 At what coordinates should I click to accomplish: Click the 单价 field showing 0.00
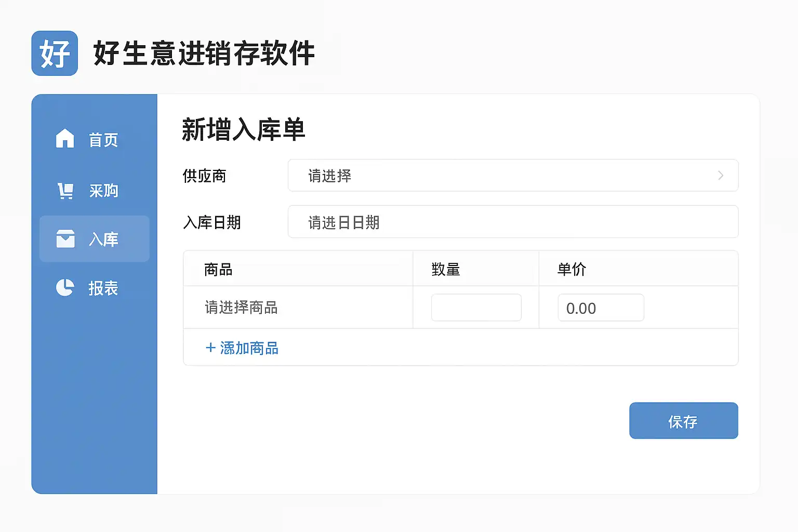(601, 308)
